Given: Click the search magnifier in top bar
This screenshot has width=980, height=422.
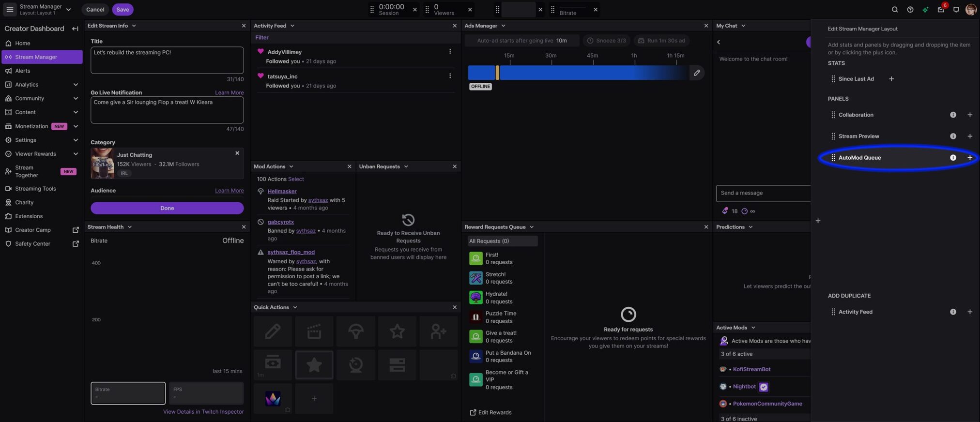Looking at the screenshot, I should tap(894, 10).
